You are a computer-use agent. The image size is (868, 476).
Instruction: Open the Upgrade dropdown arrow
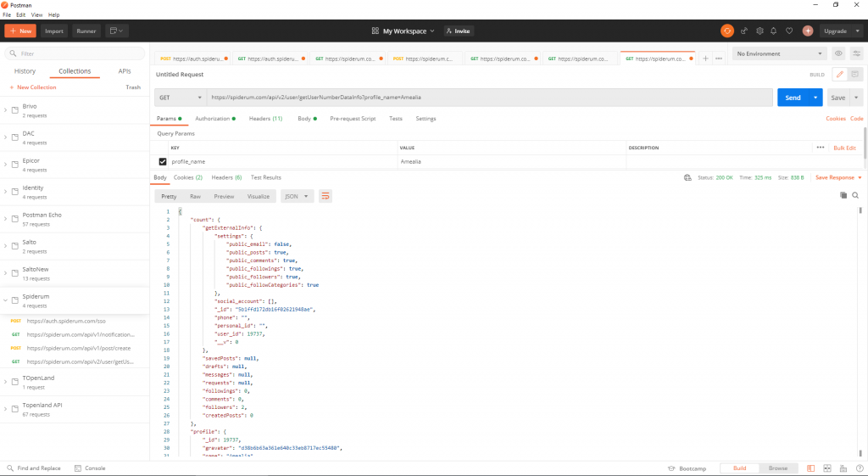click(858, 31)
